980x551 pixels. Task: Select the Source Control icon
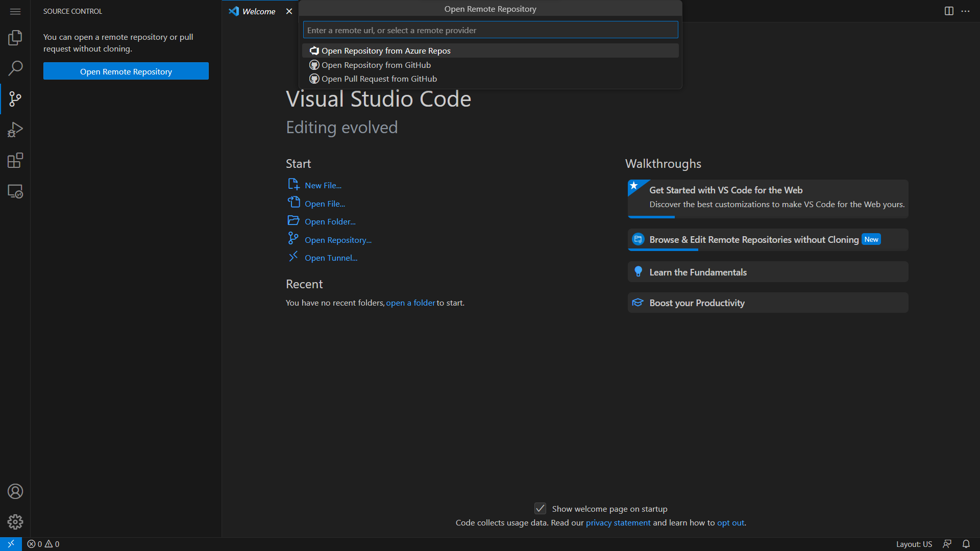pos(15,98)
